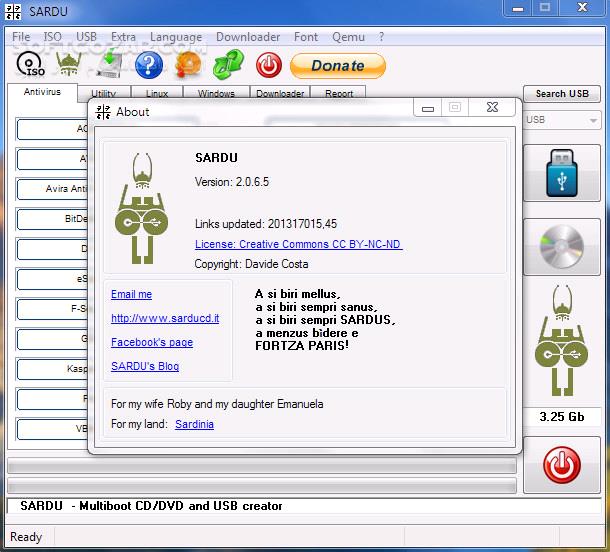Image resolution: width=610 pixels, height=552 pixels.
Task: Click the lower progress bar
Action: (x=262, y=486)
